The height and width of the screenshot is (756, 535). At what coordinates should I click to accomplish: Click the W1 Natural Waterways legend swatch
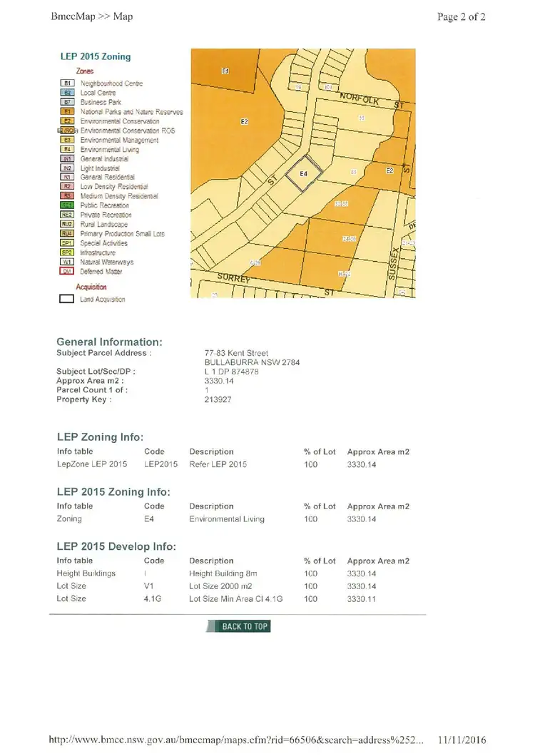point(67,262)
